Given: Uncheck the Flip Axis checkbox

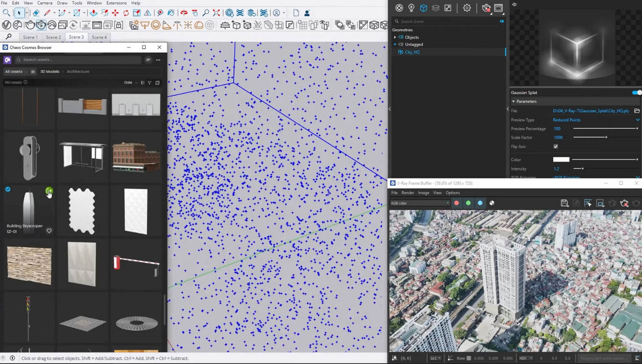Looking at the screenshot, I should pos(556,147).
